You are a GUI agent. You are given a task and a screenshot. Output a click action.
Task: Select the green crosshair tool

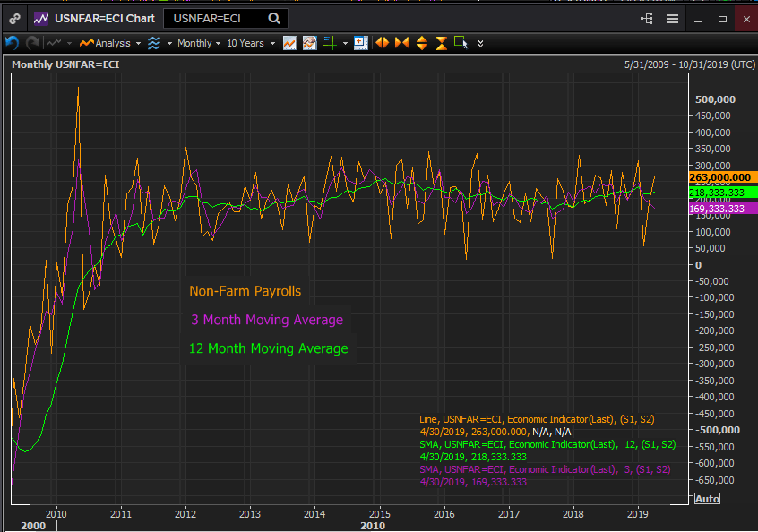329,43
